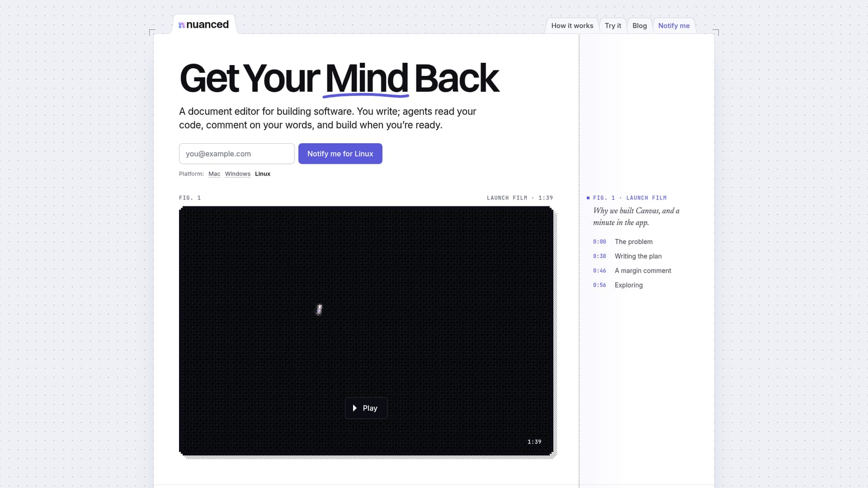Open the Try it tab

coord(613,25)
